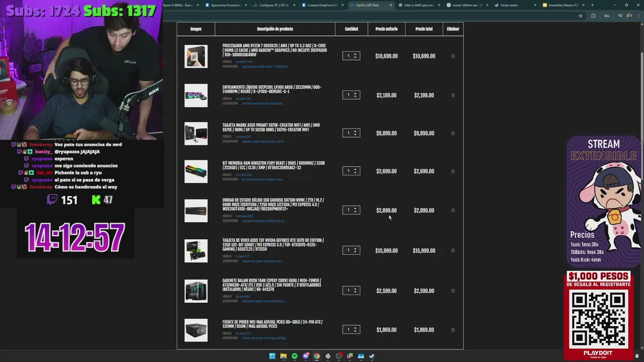Switch to the Configurar PC DD Tech tab
Screen dimensions: 644x362
pyautogui.click(x=275, y=5)
